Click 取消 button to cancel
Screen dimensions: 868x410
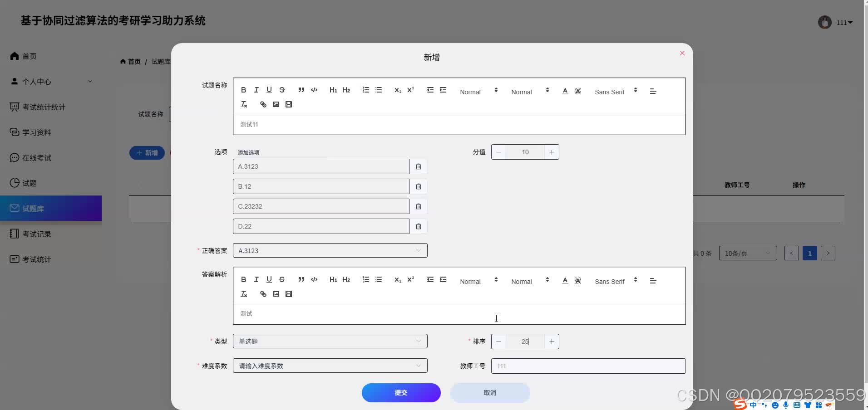pyautogui.click(x=490, y=393)
